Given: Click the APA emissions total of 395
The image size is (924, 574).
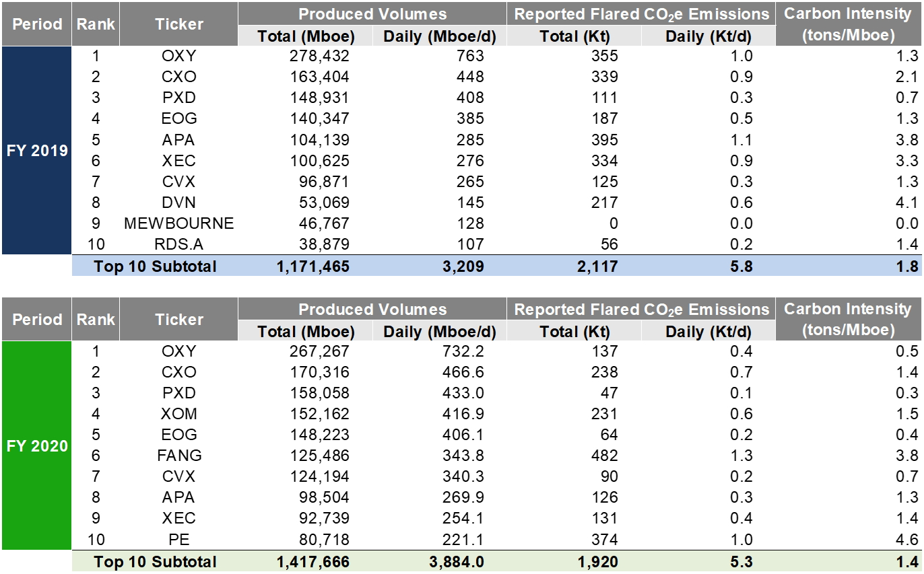Looking at the screenshot, I should click(x=604, y=140).
